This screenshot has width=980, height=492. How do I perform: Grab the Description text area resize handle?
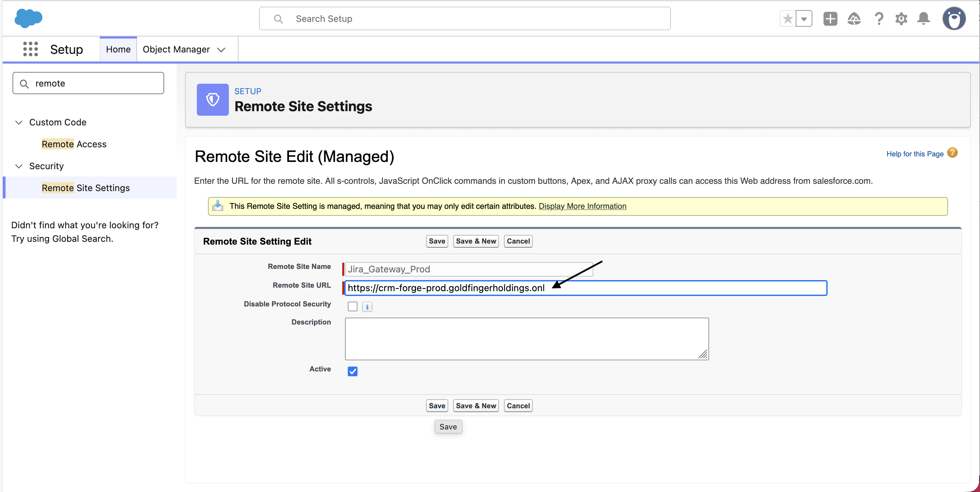(703, 354)
